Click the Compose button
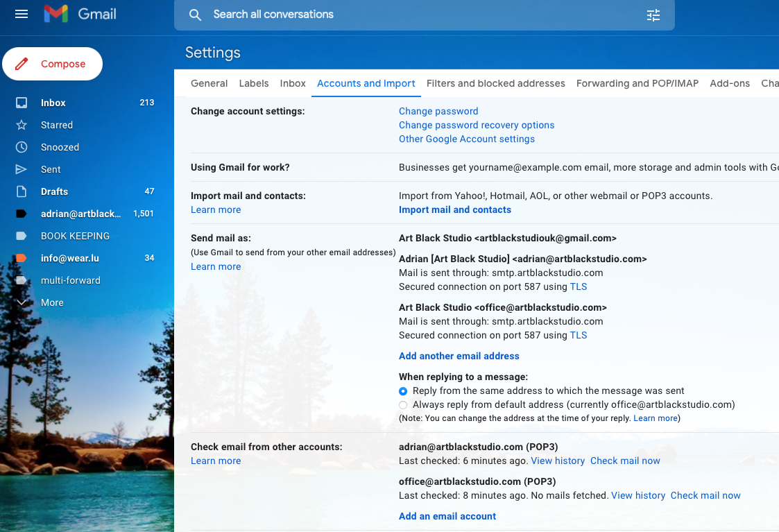Screen dimensions: 779x532 pos(52,64)
